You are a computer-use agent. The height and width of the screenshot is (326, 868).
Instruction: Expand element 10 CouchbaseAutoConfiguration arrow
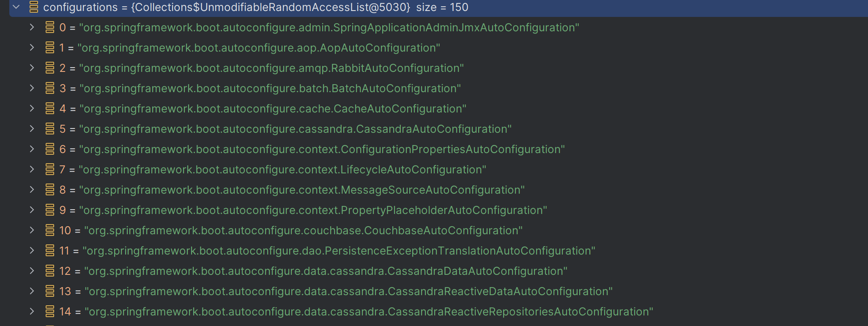32,230
